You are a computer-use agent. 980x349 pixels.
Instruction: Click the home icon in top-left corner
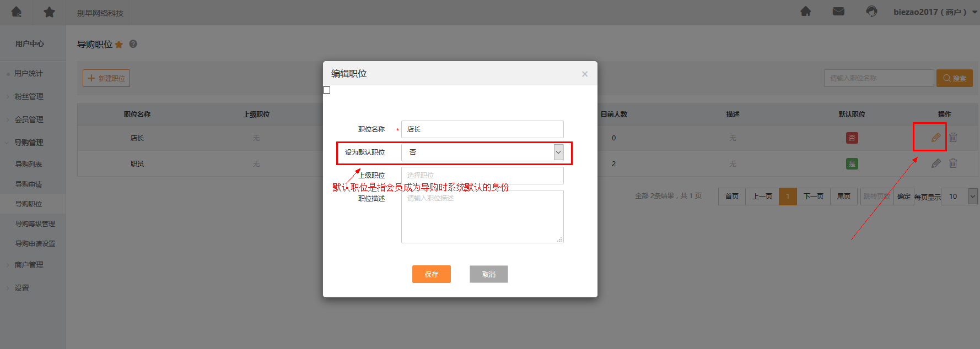pyautogui.click(x=17, y=12)
